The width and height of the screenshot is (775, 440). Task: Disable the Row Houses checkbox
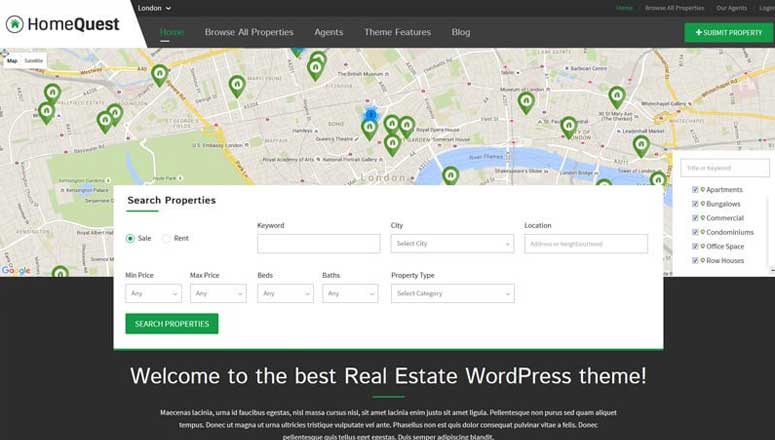[695, 261]
